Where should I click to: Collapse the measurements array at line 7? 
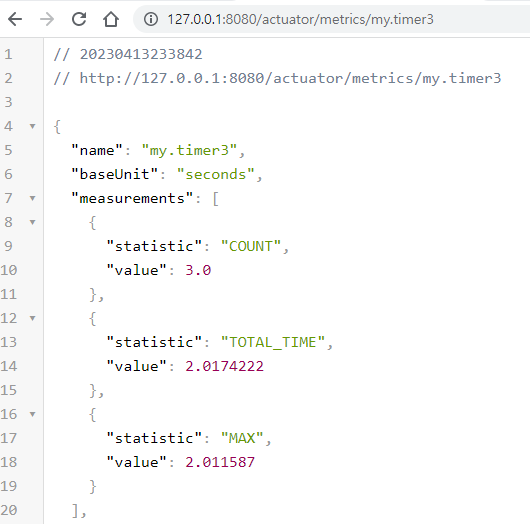coord(32,198)
